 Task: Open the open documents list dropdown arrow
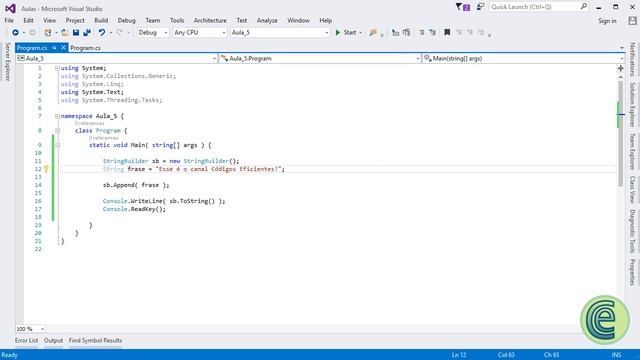pos(622,48)
